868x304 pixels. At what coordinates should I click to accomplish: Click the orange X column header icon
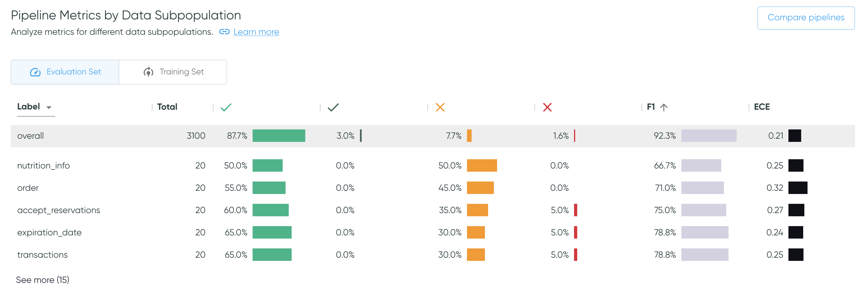(x=440, y=107)
